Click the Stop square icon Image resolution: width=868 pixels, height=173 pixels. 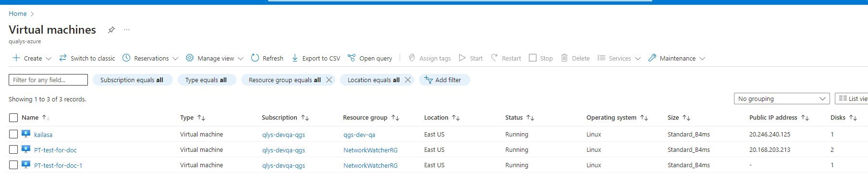click(533, 58)
